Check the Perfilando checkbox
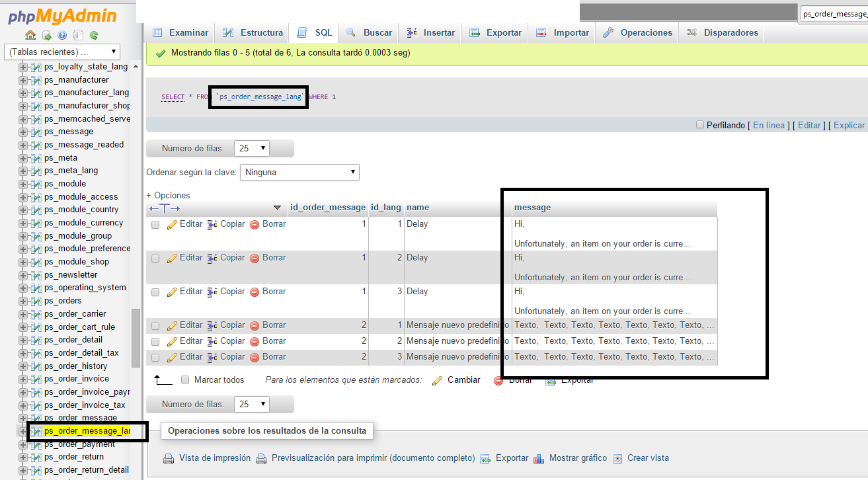 tap(699, 125)
